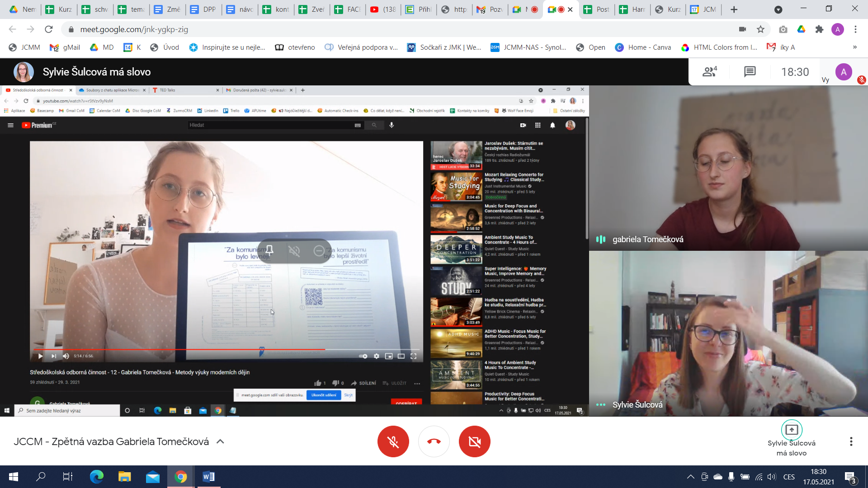This screenshot has width=868, height=488.
Task: Click Sylvie Šulcová video tile
Action: click(728, 333)
